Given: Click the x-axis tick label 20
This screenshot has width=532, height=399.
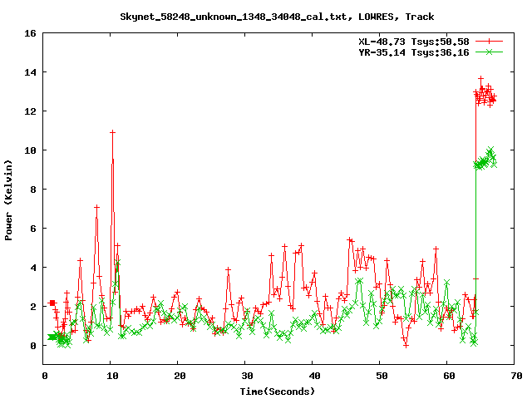Looking at the screenshot, I should coord(180,376).
